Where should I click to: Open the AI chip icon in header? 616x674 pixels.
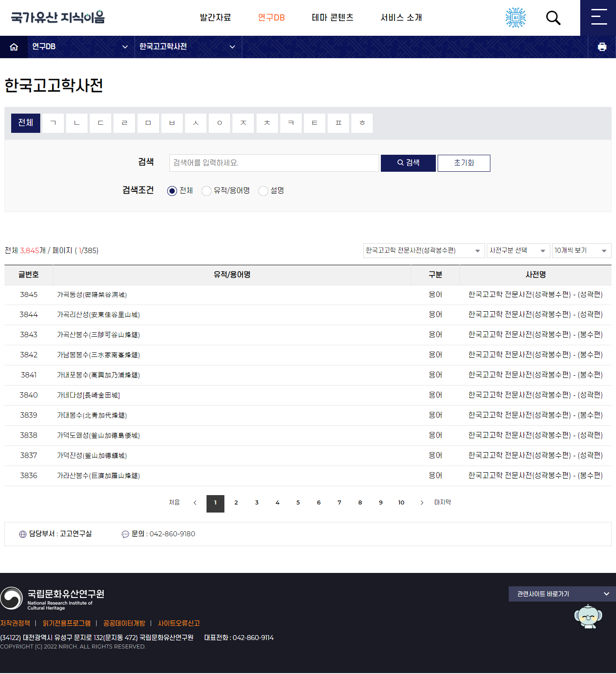(515, 18)
